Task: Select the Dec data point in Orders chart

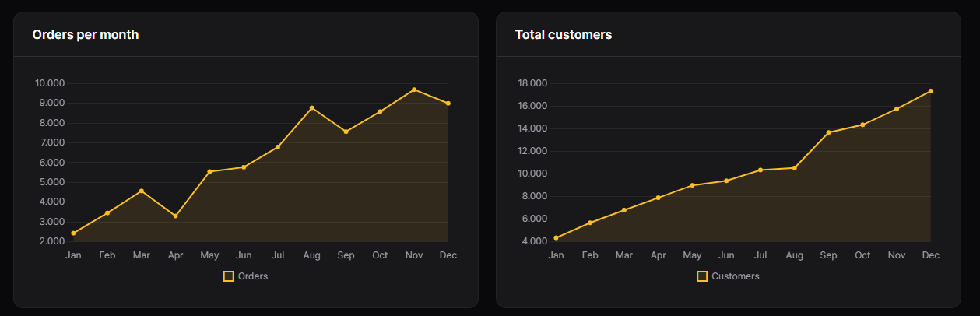Action: [x=448, y=104]
